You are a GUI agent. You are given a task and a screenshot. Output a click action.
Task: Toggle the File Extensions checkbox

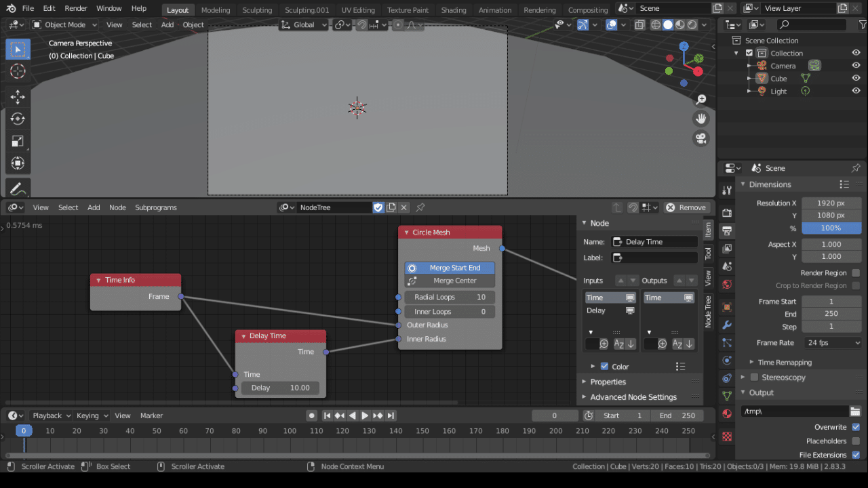[x=856, y=455]
